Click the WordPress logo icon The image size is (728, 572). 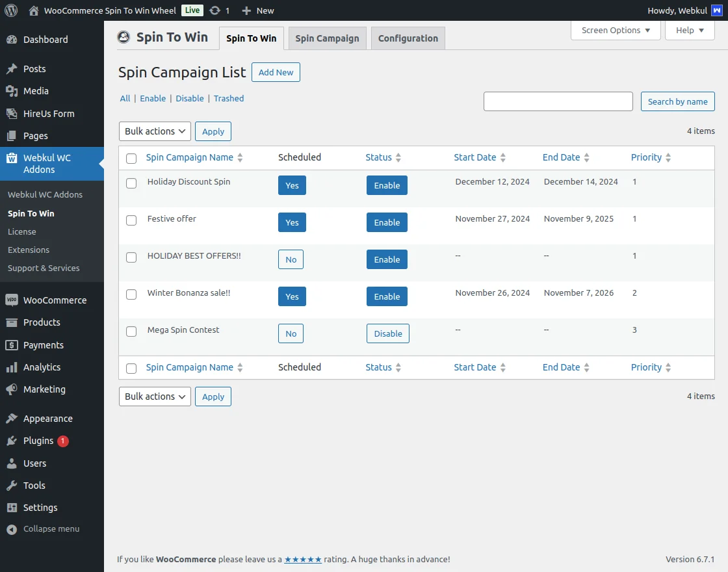tap(10, 10)
